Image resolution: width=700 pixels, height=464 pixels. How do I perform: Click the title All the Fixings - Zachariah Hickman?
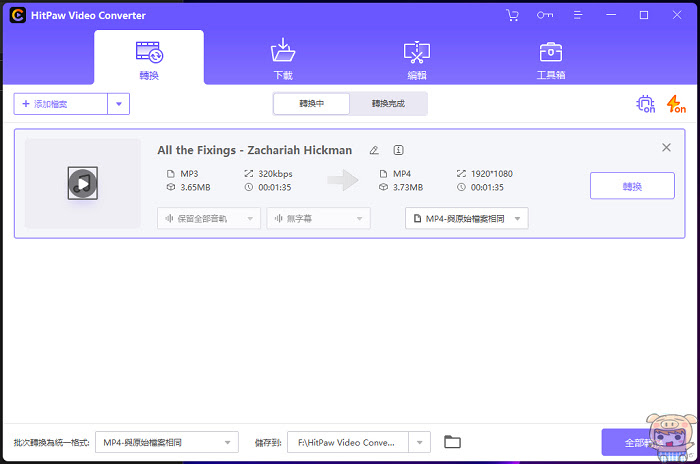pos(254,150)
